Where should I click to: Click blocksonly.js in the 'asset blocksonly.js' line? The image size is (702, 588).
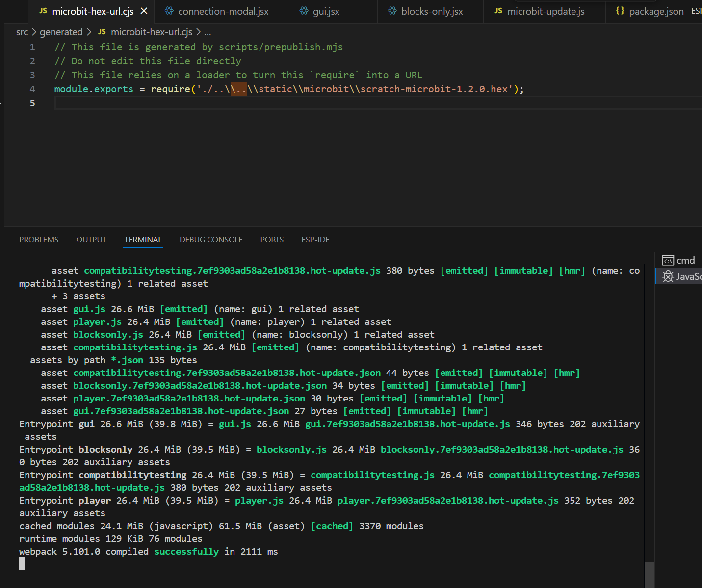[108, 335]
